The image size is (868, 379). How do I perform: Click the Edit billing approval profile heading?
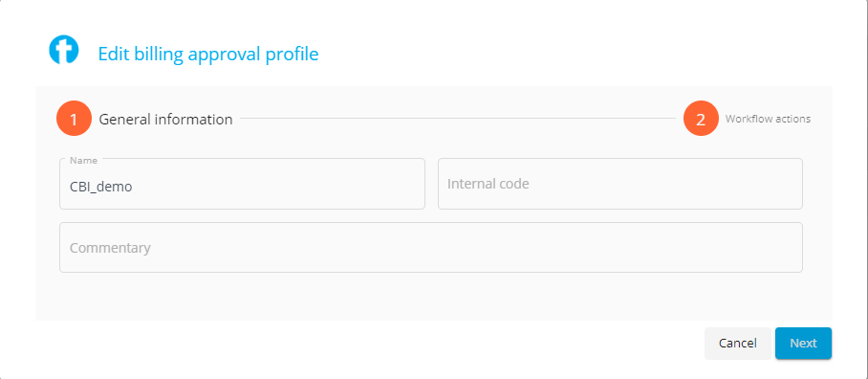(x=208, y=55)
